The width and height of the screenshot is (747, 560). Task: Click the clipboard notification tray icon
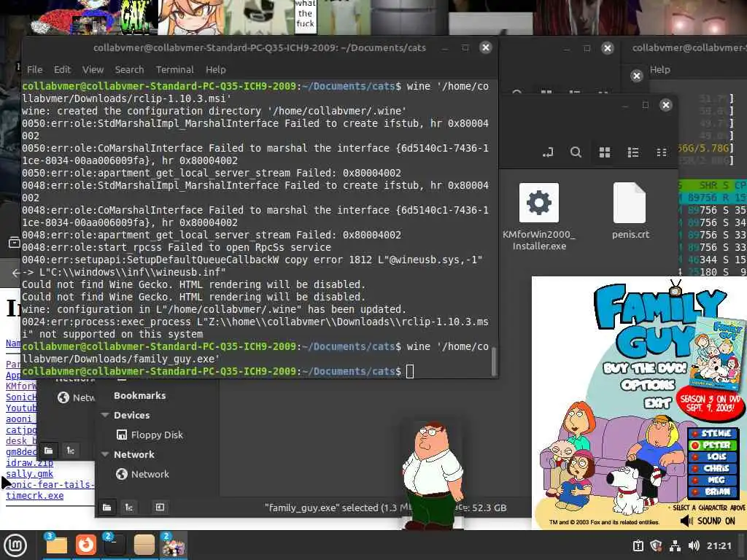click(638, 545)
